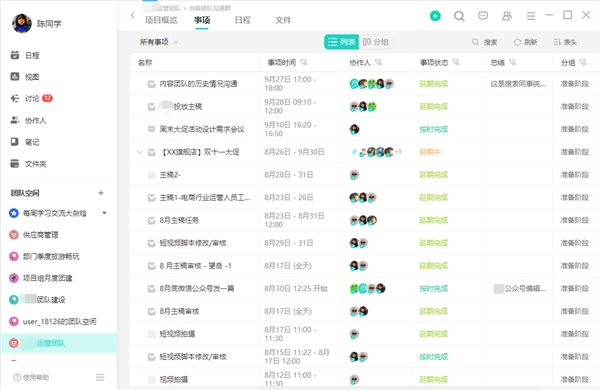This screenshot has width=600, height=390.
Task: Add a new team space with the plus icon
Action: [x=101, y=193]
